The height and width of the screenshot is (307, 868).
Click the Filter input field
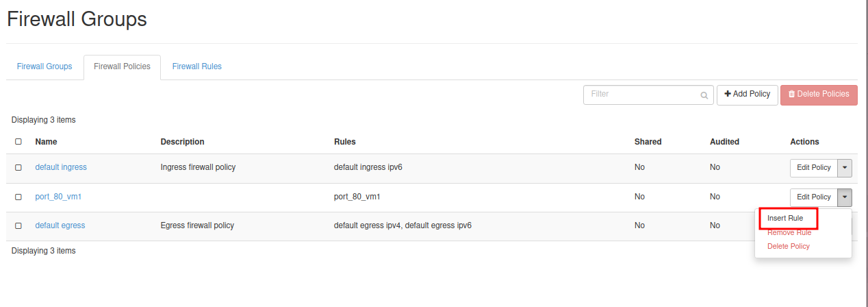[x=640, y=95]
